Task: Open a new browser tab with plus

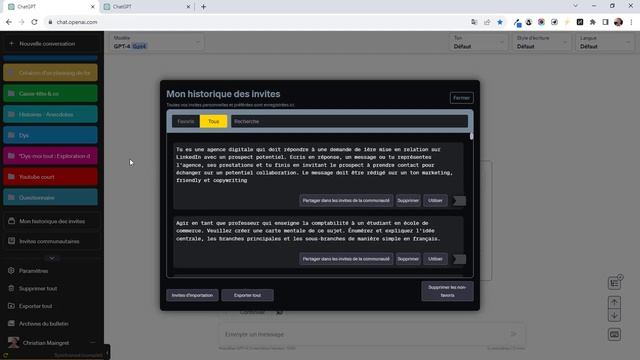Action: tap(203, 7)
